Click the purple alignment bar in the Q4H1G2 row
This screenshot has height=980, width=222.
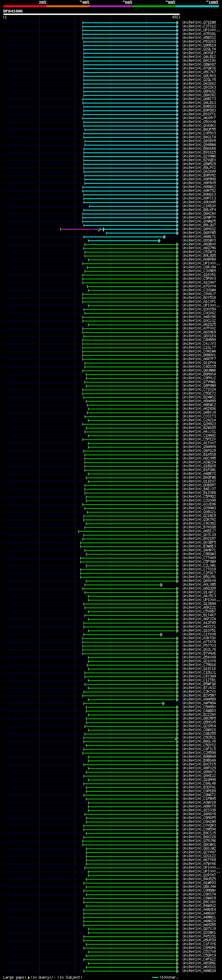click(x=80, y=229)
